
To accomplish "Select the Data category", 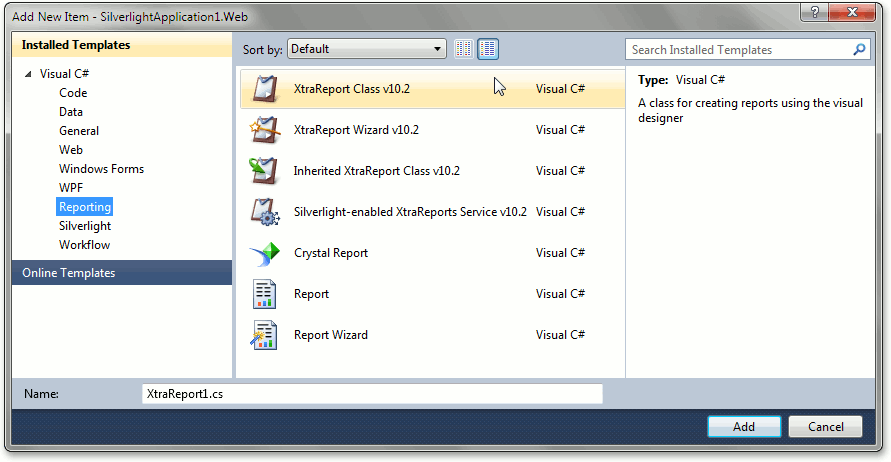I will 70,112.
